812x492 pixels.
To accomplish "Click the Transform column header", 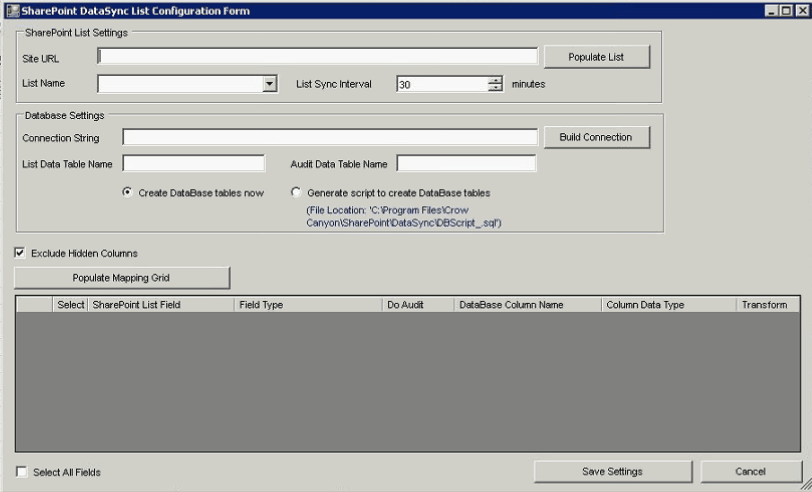I will (x=768, y=305).
